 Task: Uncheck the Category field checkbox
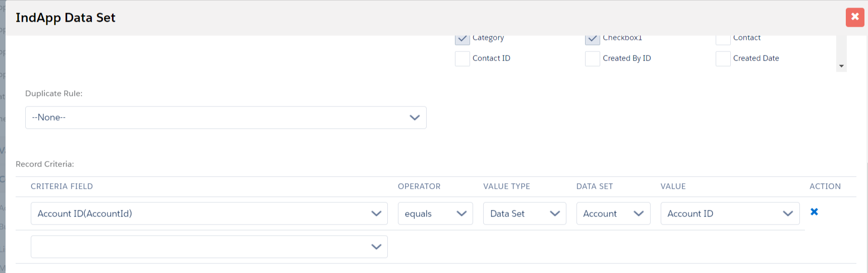pyautogui.click(x=462, y=39)
